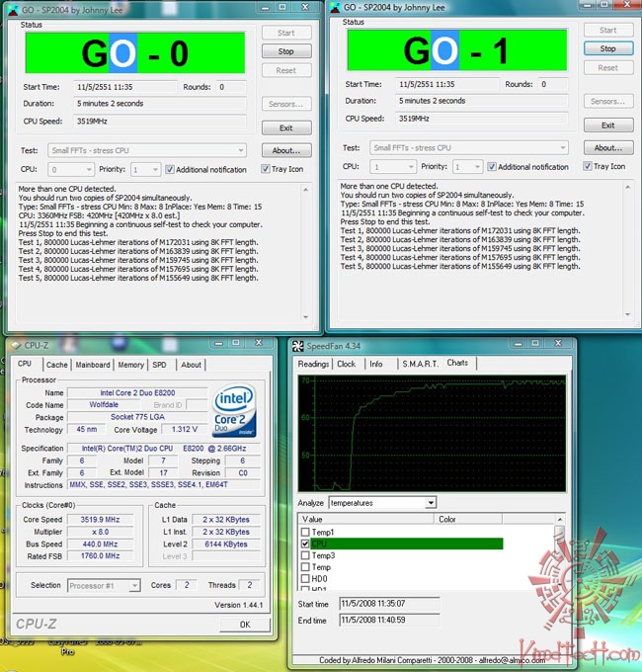Open About in the right SP2004 window
The height and width of the screenshot is (672, 642).
tap(608, 148)
